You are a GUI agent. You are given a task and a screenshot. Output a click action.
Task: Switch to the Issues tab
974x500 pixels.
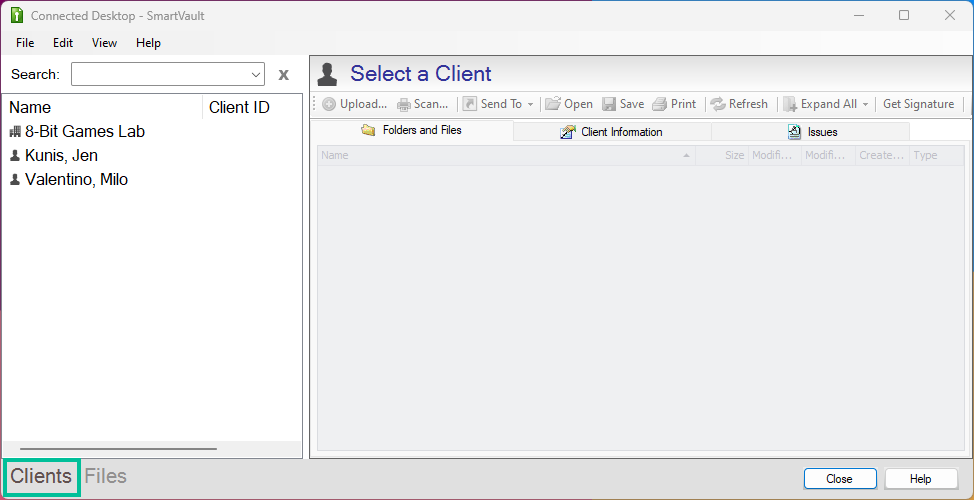(x=811, y=132)
